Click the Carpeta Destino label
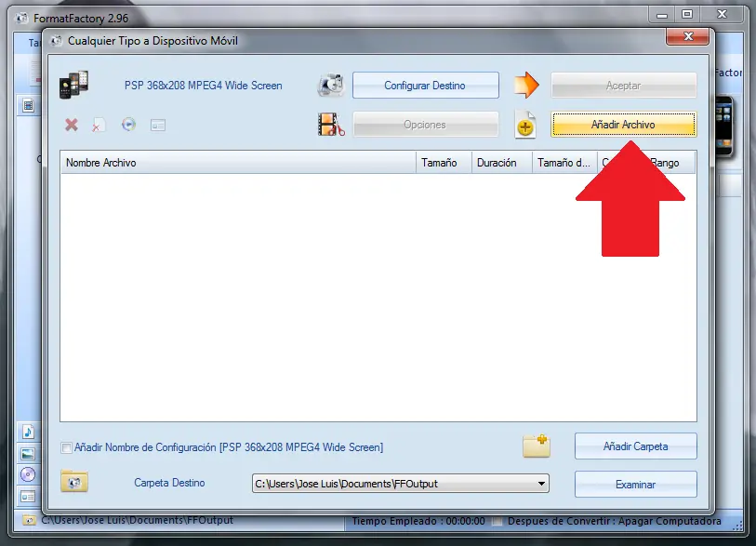The width and height of the screenshot is (756, 546). click(x=169, y=483)
